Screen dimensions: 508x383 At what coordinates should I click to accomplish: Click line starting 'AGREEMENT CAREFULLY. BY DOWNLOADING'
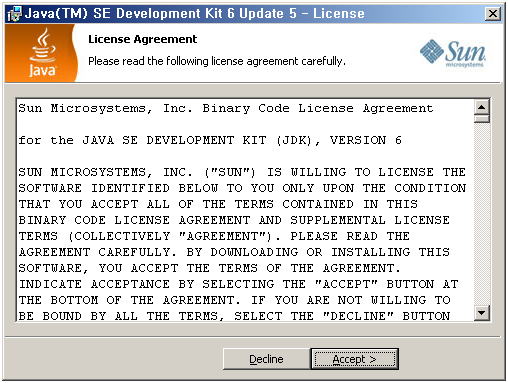click(x=234, y=252)
